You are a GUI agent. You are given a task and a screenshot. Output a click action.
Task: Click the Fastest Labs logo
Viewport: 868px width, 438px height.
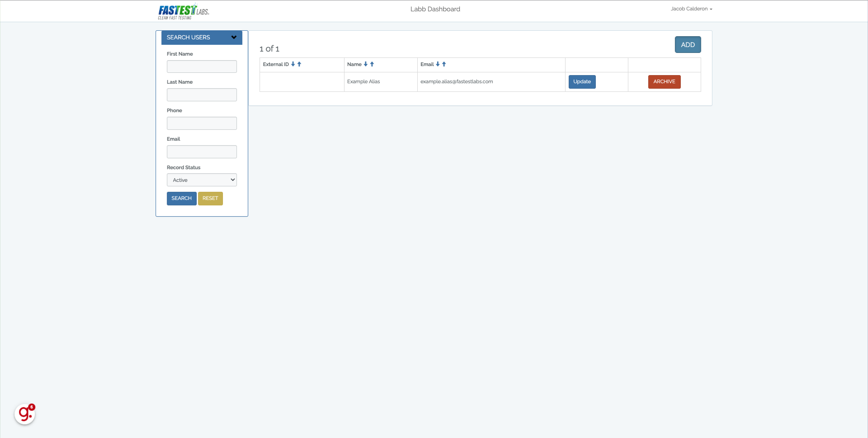coord(184,11)
